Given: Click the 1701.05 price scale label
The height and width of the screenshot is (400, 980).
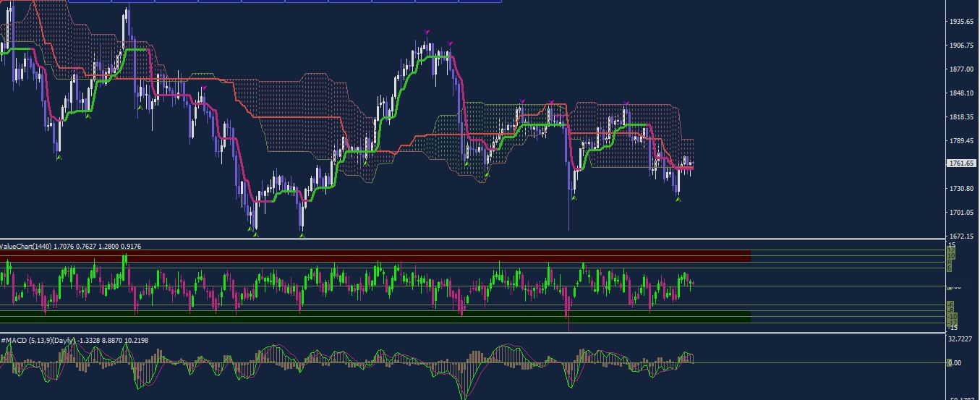Looking at the screenshot, I should click(x=961, y=213).
